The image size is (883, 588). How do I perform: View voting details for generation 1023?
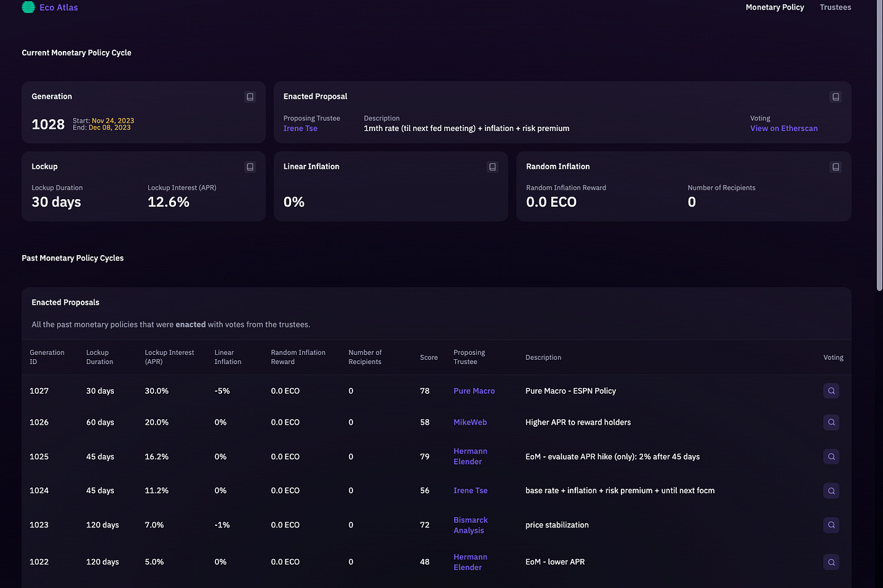tap(831, 525)
